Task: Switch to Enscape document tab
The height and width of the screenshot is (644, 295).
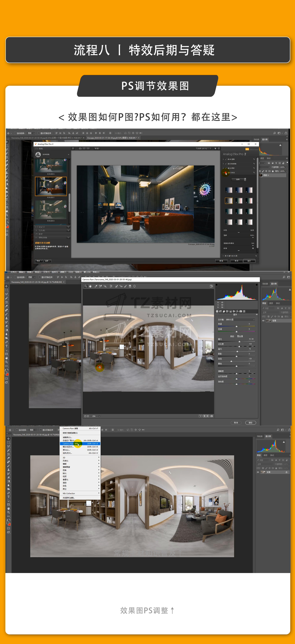Action: click(x=111, y=138)
